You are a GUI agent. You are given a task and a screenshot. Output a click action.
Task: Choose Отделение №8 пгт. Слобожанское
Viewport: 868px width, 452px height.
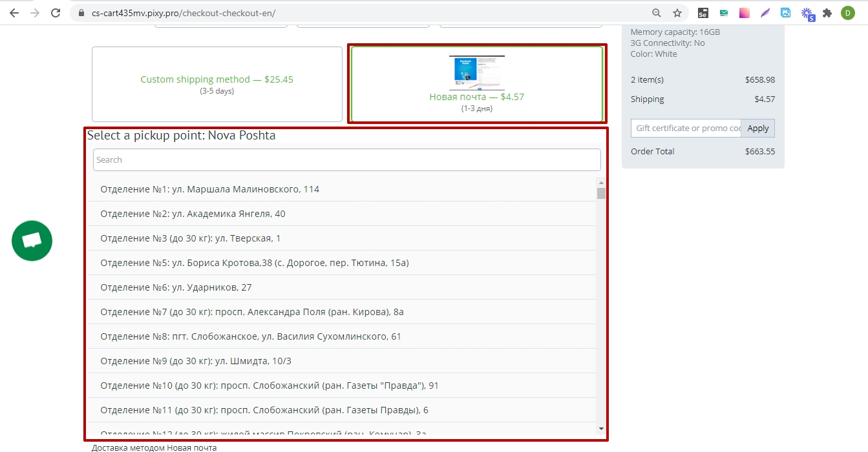tap(342, 336)
